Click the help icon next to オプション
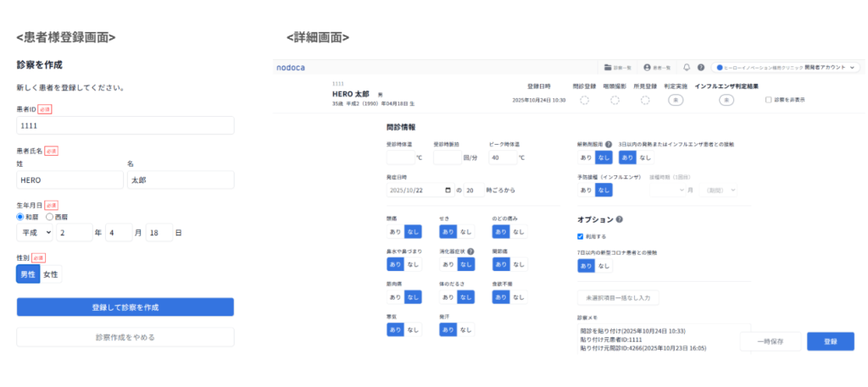Image resolution: width=868 pixels, height=387 pixels. click(x=619, y=219)
